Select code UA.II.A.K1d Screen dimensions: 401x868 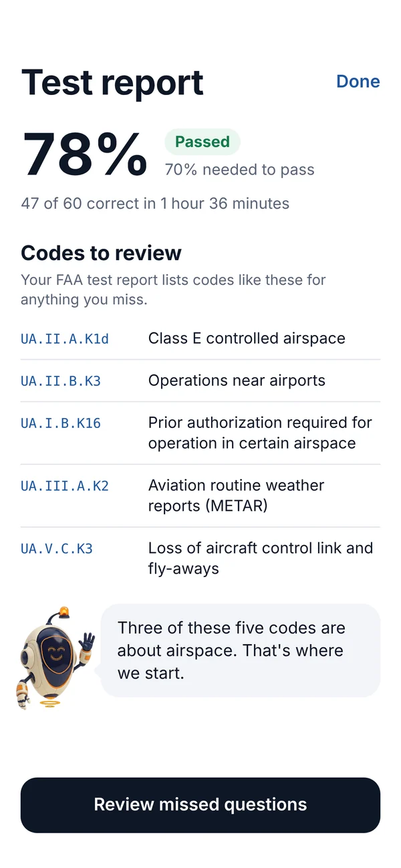point(65,339)
